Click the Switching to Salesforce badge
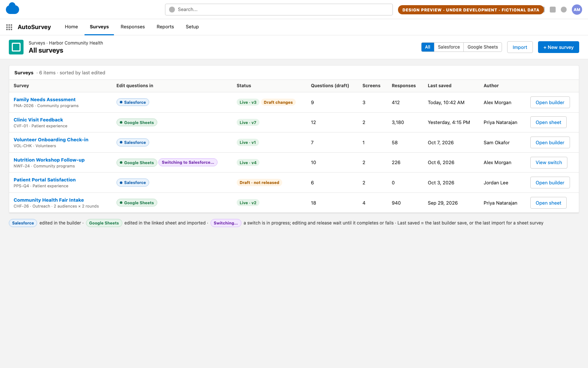This screenshot has width=588, height=368. pyautogui.click(x=188, y=162)
